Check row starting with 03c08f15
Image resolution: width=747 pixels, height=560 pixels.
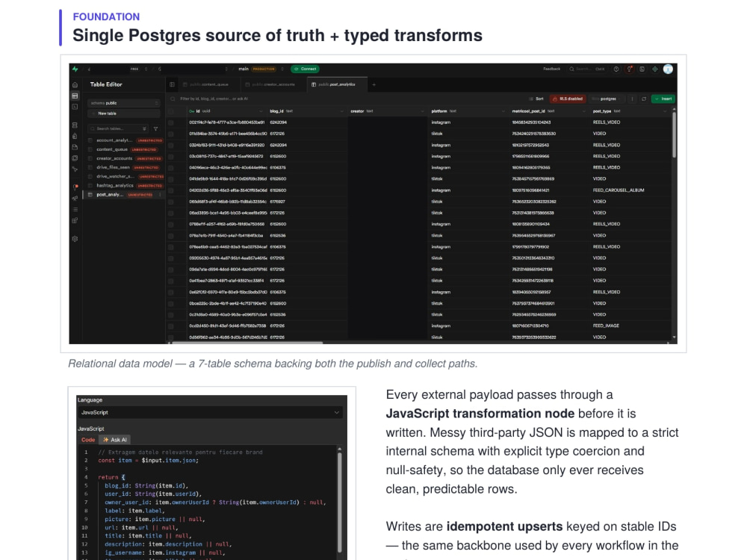(x=171, y=157)
